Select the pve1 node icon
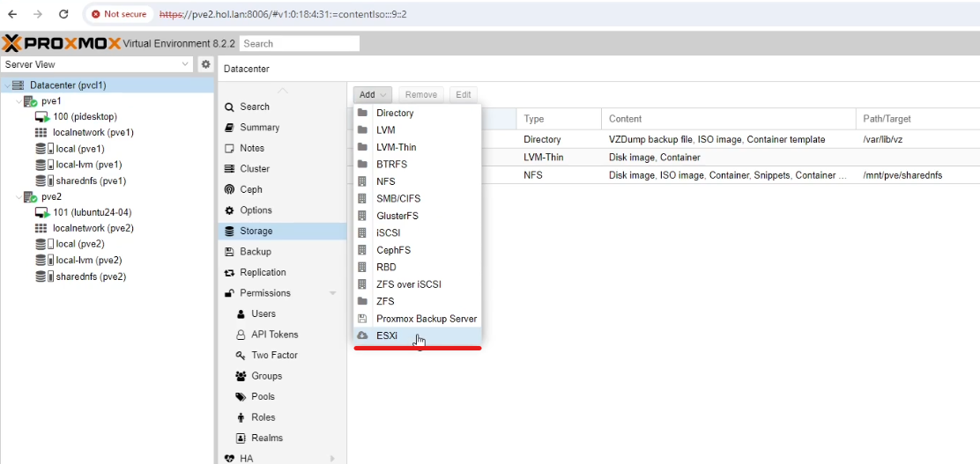 31,101
